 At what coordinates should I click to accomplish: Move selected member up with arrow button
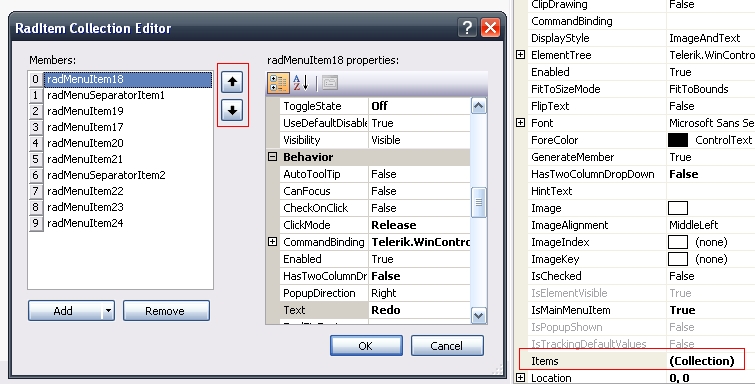click(x=233, y=82)
